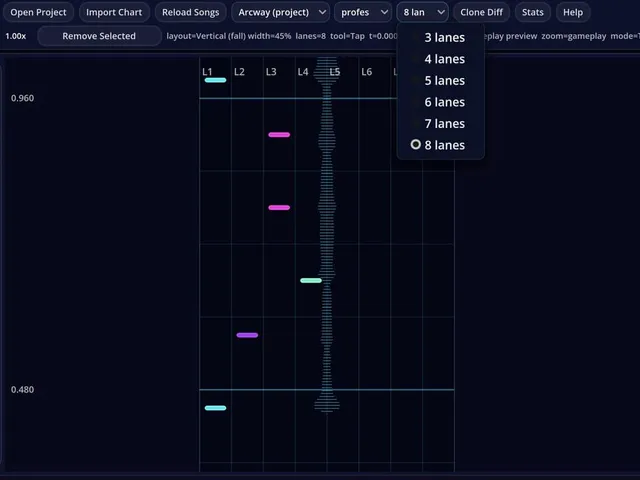
Task: Click the 1.00x playback speed value
Action: pyautogui.click(x=16, y=36)
